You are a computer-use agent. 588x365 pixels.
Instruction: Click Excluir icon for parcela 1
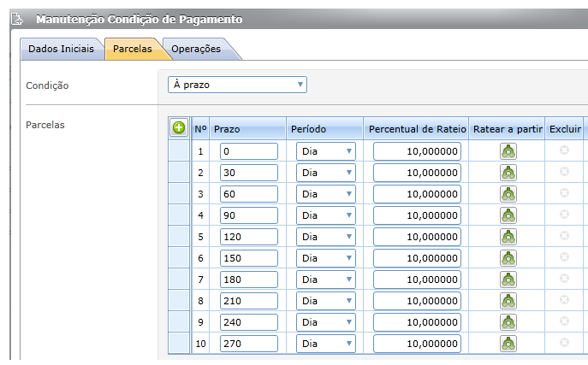[564, 150]
